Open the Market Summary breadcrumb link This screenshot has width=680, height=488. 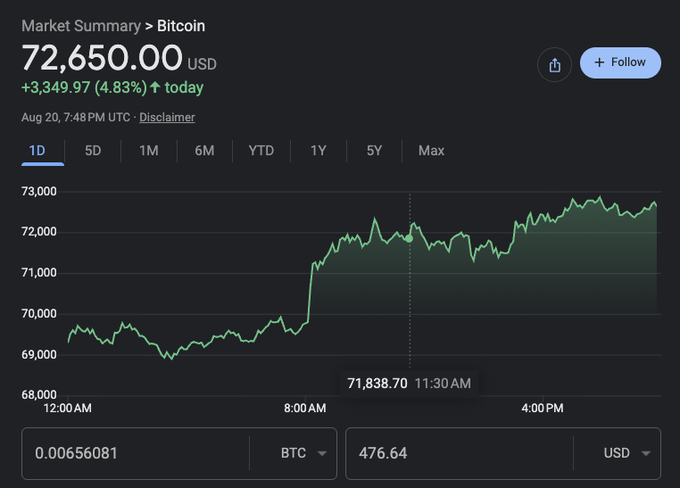(x=81, y=26)
